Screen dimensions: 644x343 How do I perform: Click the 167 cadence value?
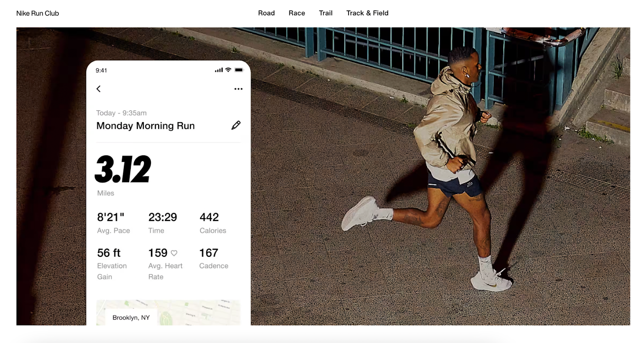click(208, 253)
